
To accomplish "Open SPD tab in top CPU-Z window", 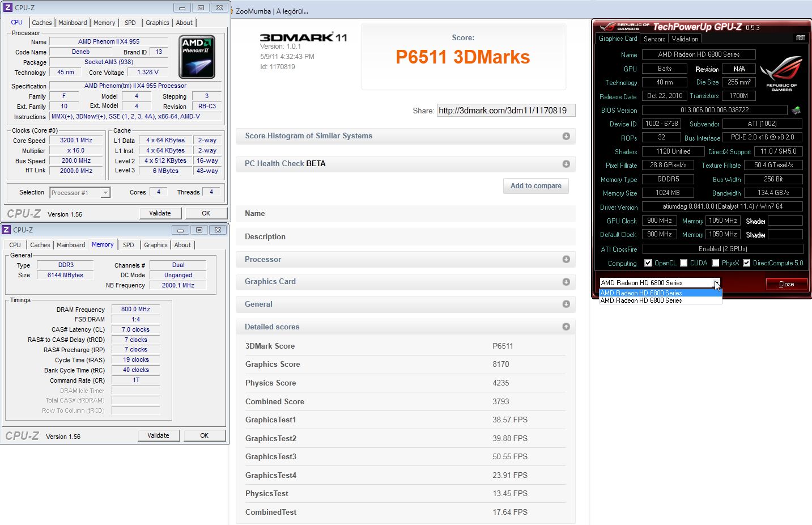I will 130,23.
